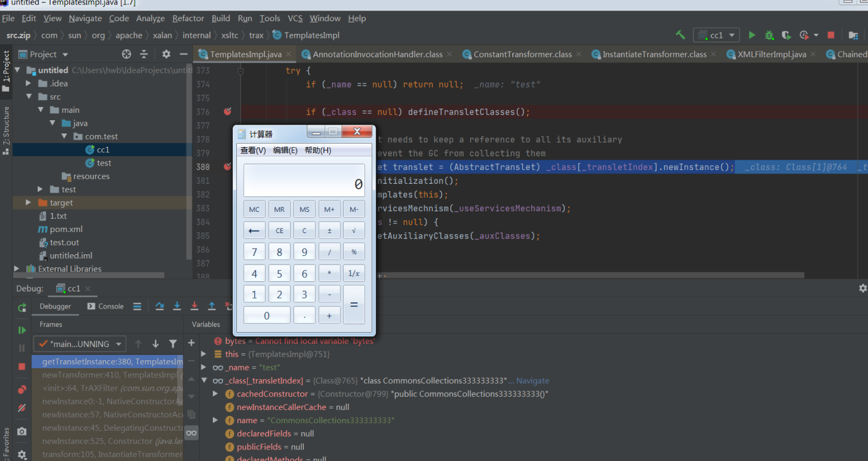This screenshot has width=868, height=461.
Task: Expand the 'this' variable node
Action: [x=204, y=354]
